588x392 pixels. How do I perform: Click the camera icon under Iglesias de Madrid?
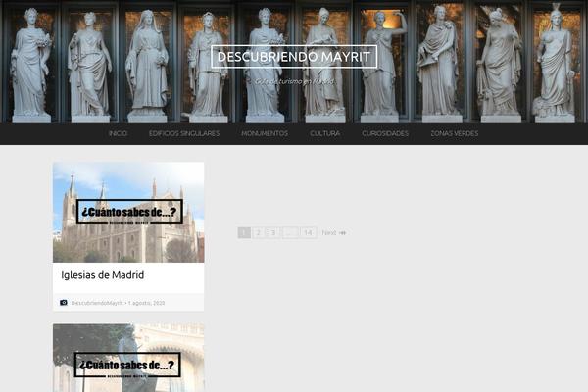(x=64, y=303)
